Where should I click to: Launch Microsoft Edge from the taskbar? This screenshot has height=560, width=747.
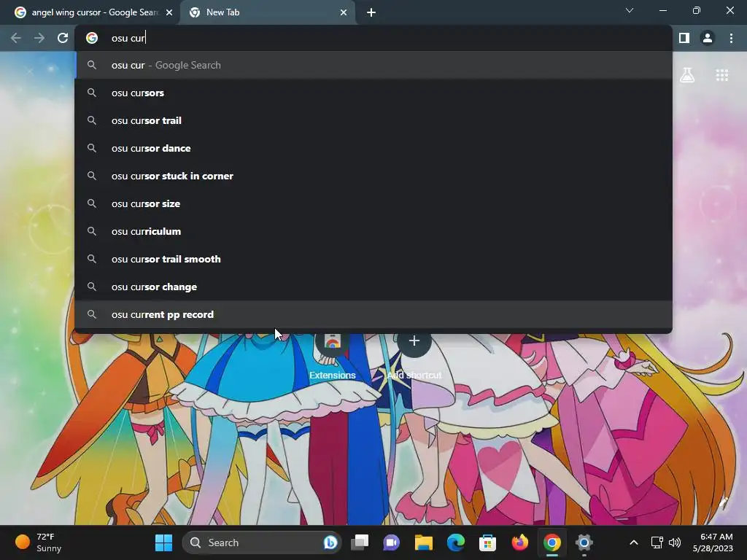coord(455,542)
